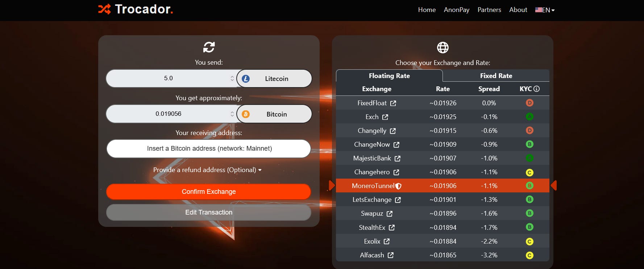644x269 pixels.
Task: Switch to the Floating Rate tab
Action: click(x=389, y=76)
